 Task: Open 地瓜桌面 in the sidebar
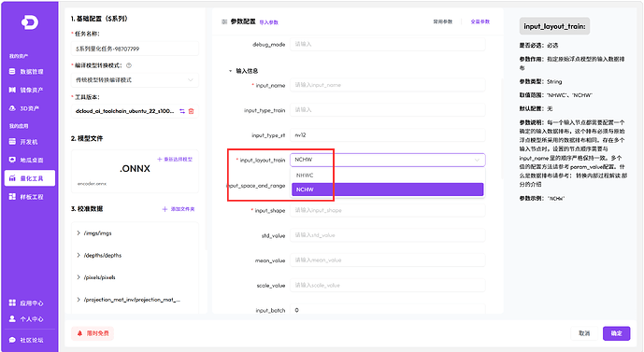point(30,160)
